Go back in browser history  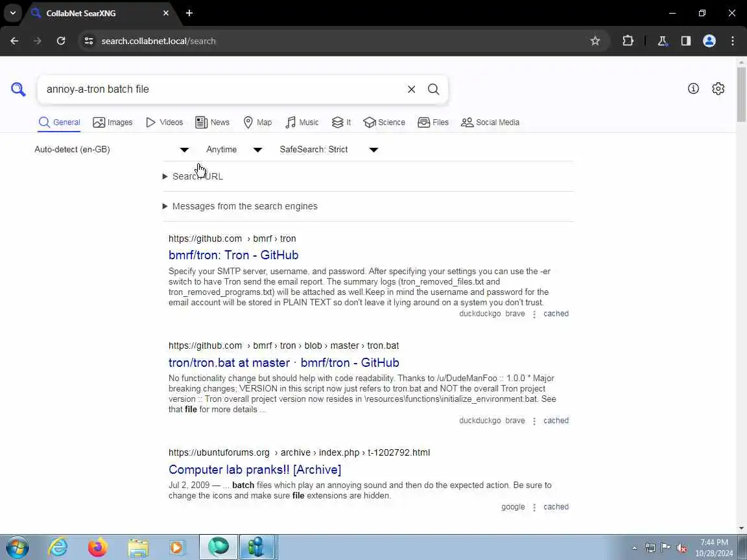point(14,41)
